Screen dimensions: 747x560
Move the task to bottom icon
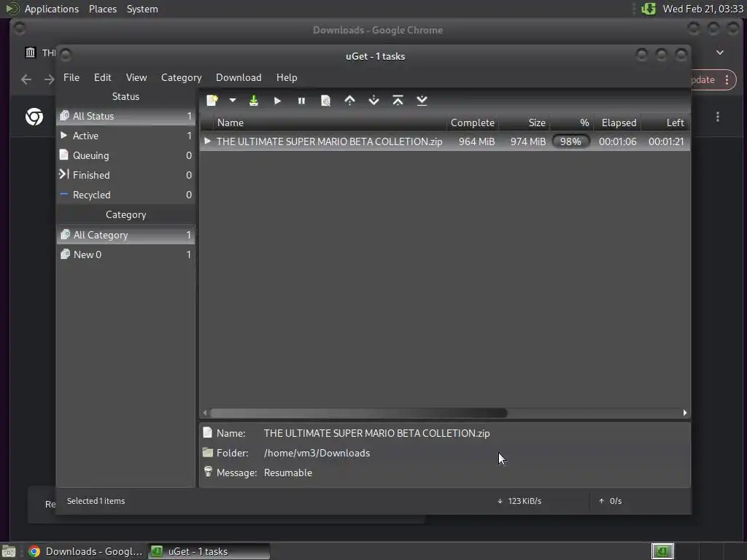[422, 101]
